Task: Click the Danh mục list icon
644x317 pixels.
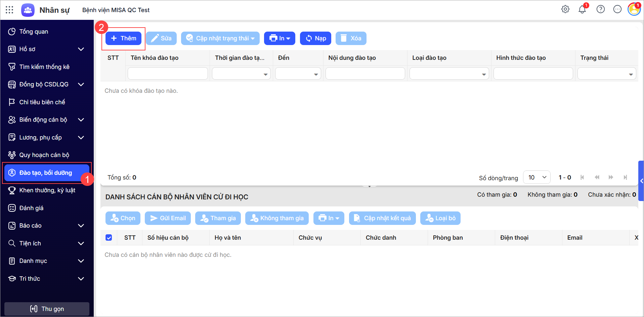Action: click(x=12, y=261)
